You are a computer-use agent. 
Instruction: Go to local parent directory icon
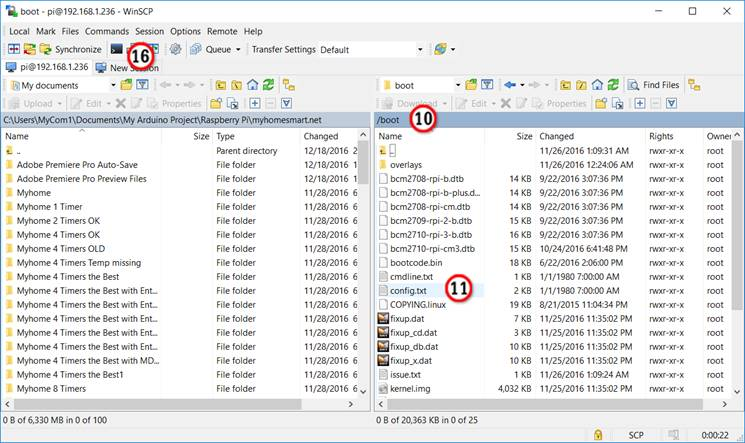tap(220, 85)
